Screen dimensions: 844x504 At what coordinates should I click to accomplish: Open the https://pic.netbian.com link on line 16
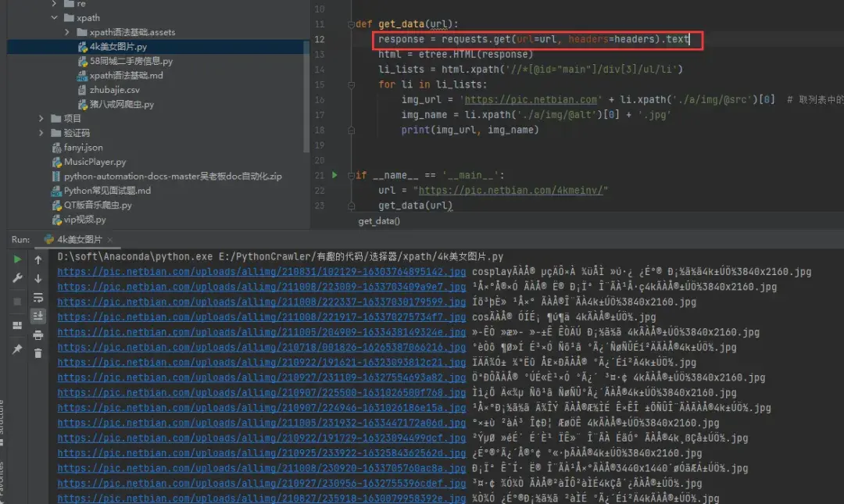click(x=530, y=99)
